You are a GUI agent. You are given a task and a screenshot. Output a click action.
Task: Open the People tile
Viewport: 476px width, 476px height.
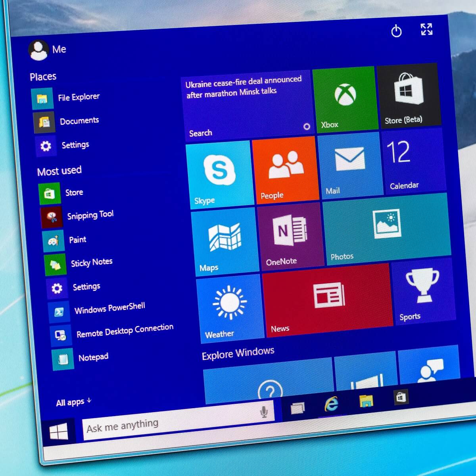pyautogui.click(x=285, y=170)
